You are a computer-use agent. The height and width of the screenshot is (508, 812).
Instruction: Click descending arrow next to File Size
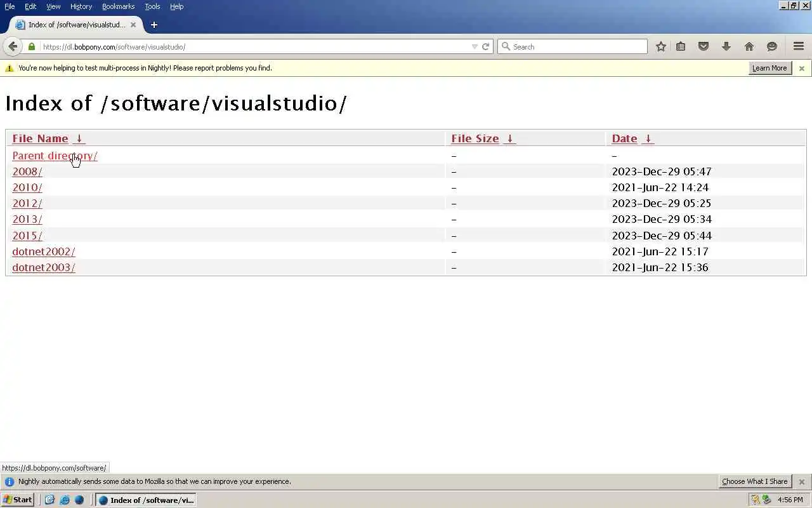click(x=509, y=138)
